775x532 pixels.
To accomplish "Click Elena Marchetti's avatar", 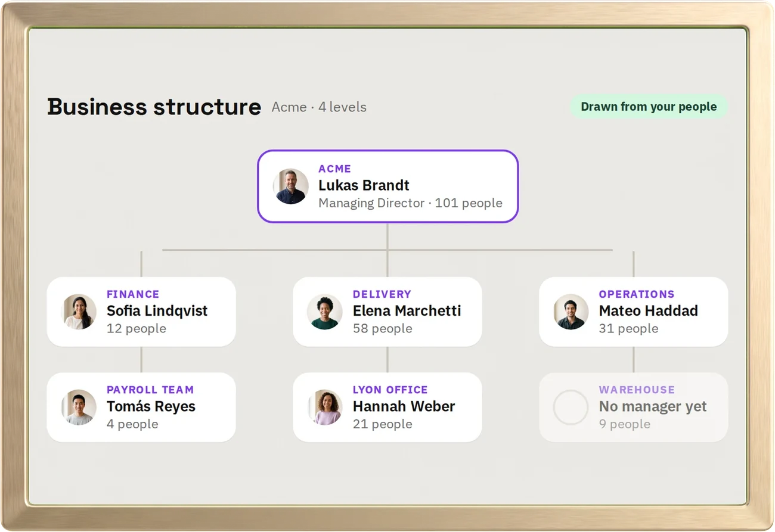I will tap(325, 312).
